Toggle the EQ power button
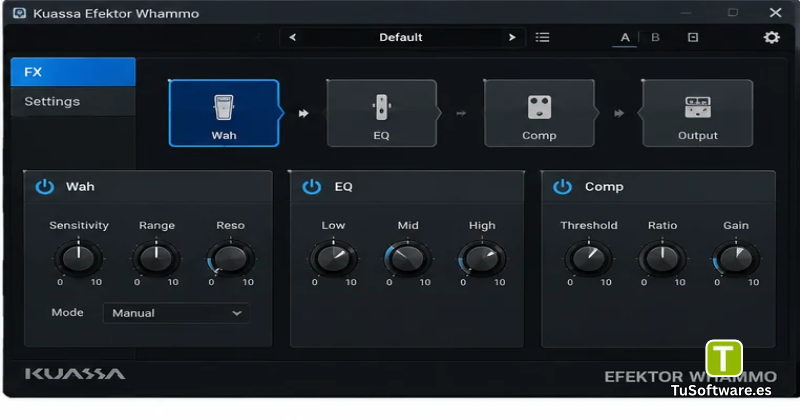The image size is (800, 420). [312, 187]
